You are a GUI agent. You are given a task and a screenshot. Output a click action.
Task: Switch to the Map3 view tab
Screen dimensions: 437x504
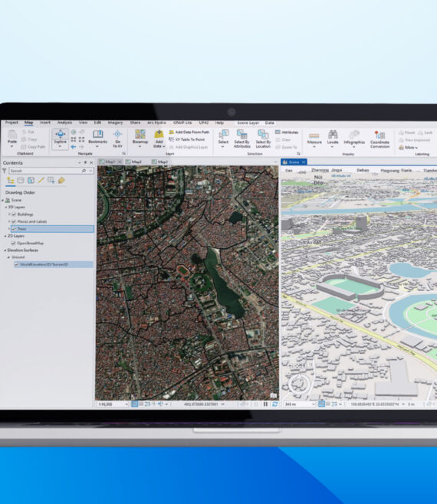(x=160, y=162)
